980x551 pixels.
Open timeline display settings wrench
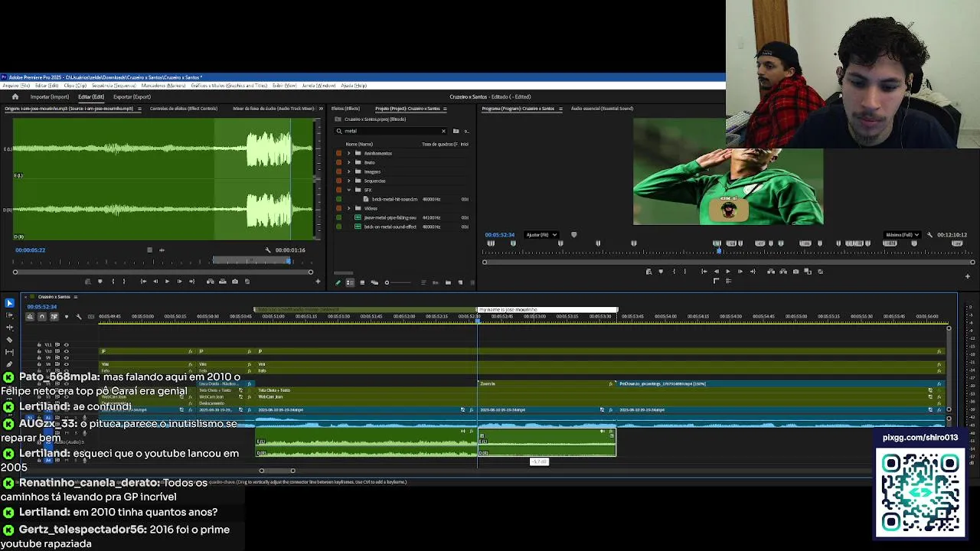79,317
